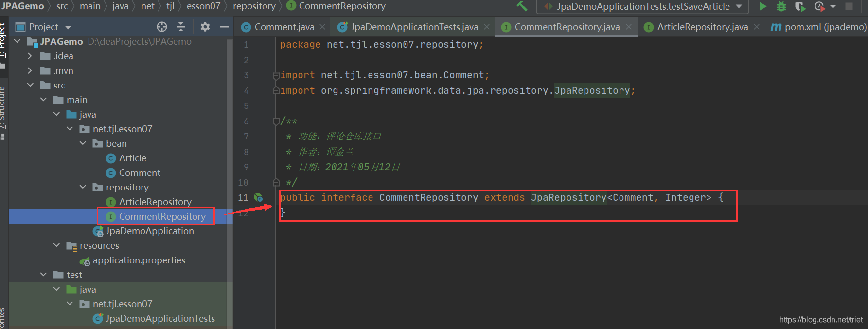Click gutter implementation icon on line 11
Image resolution: width=868 pixels, height=329 pixels.
click(x=258, y=197)
